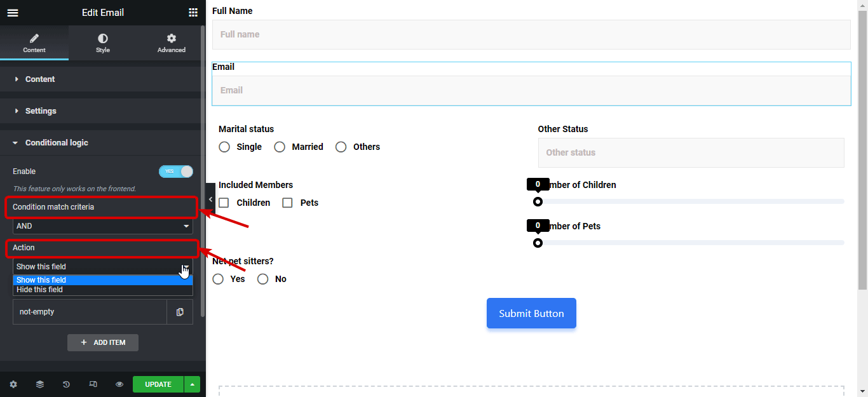This screenshot has width=868, height=397.
Task: Preview changes with the eye icon
Action: pos(119,384)
